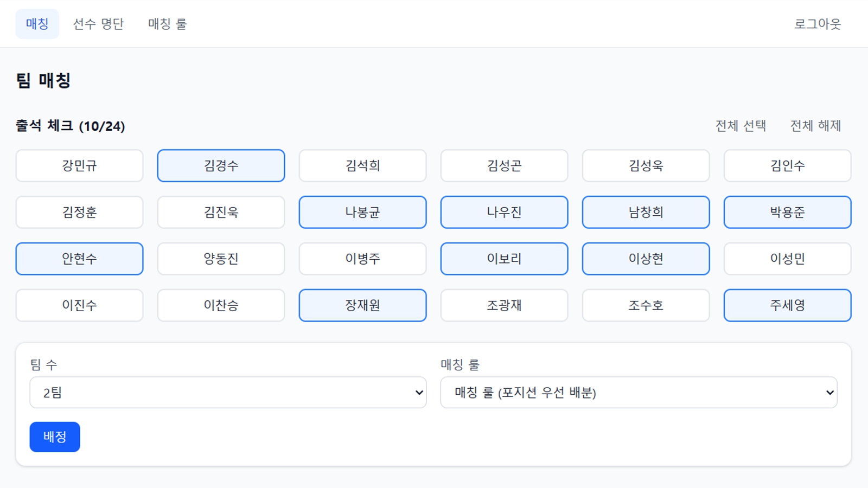Switch to the 선수 명단 tab
The image size is (868, 488).
click(98, 23)
